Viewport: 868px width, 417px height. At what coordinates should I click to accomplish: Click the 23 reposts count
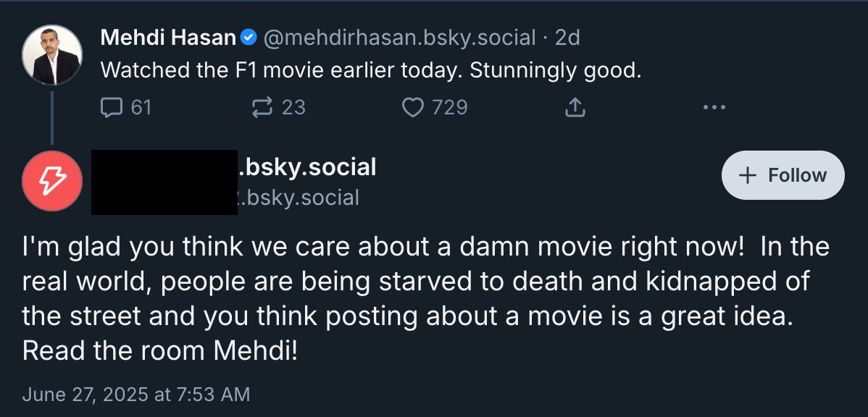(x=293, y=108)
